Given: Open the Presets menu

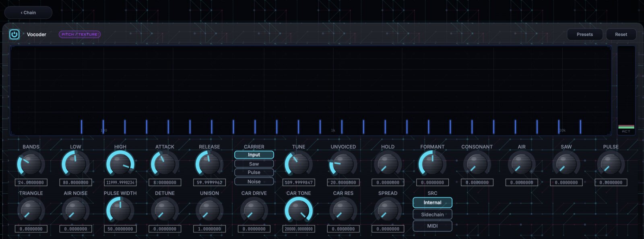Looking at the screenshot, I should (585, 35).
